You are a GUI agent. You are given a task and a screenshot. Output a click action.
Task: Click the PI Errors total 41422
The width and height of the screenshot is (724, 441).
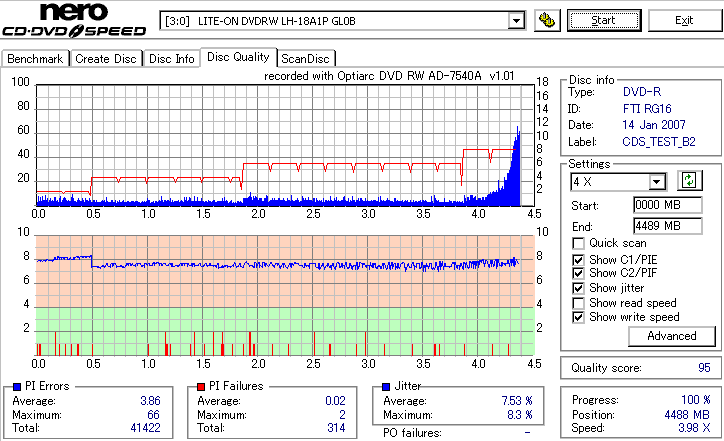tap(145, 428)
